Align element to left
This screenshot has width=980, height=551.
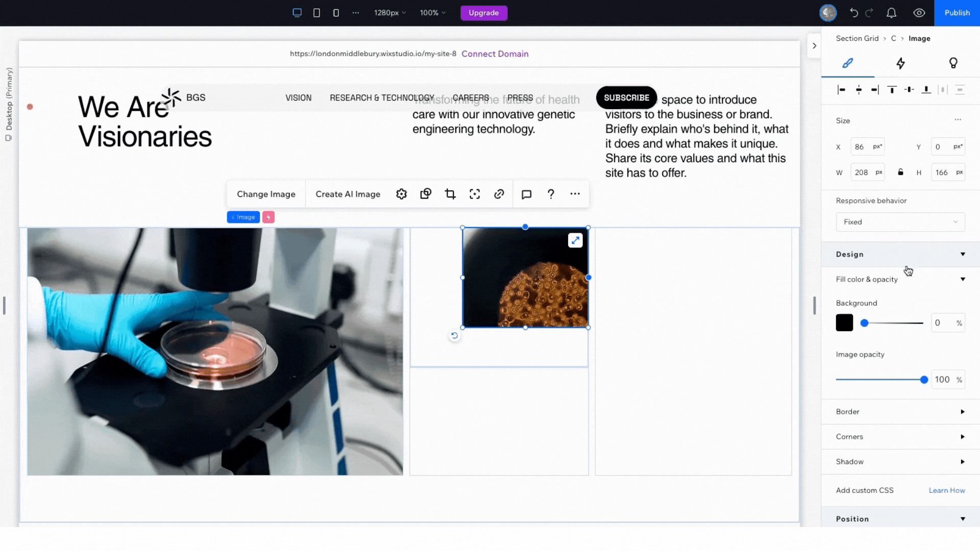coord(841,90)
